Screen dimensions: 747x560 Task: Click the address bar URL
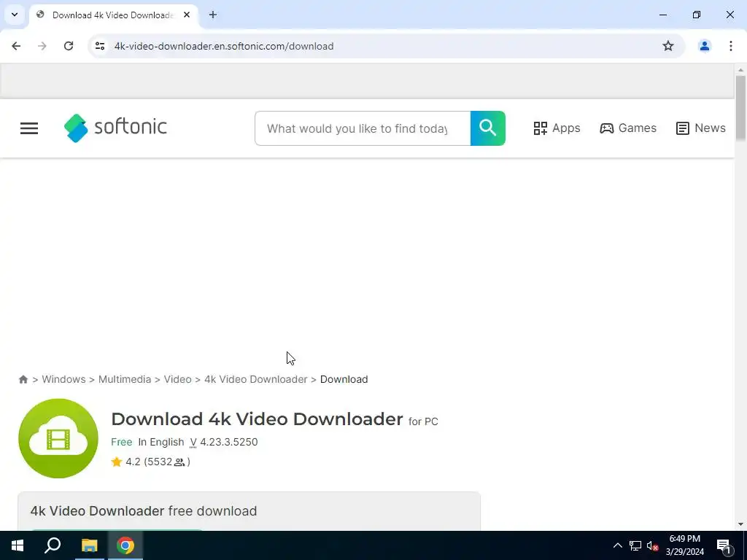point(224,46)
